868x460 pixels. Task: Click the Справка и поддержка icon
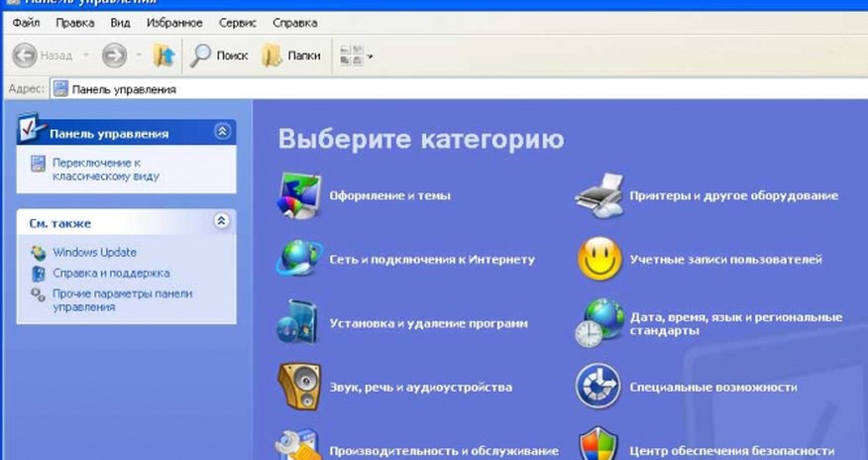click(x=39, y=274)
